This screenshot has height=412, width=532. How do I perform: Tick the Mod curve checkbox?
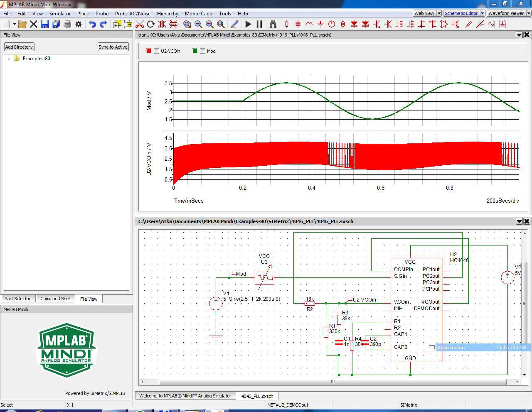pyautogui.click(x=202, y=51)
